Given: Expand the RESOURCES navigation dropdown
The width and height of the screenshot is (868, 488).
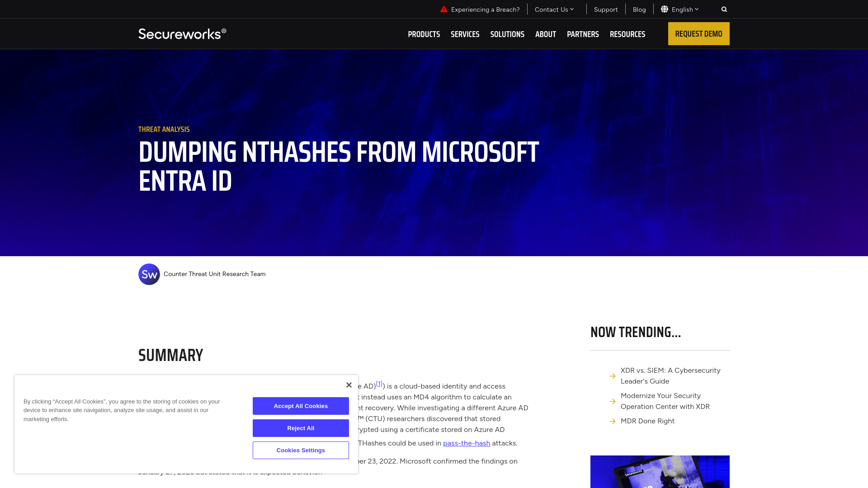Looking at the screenshot, I should tap(627, 34).
